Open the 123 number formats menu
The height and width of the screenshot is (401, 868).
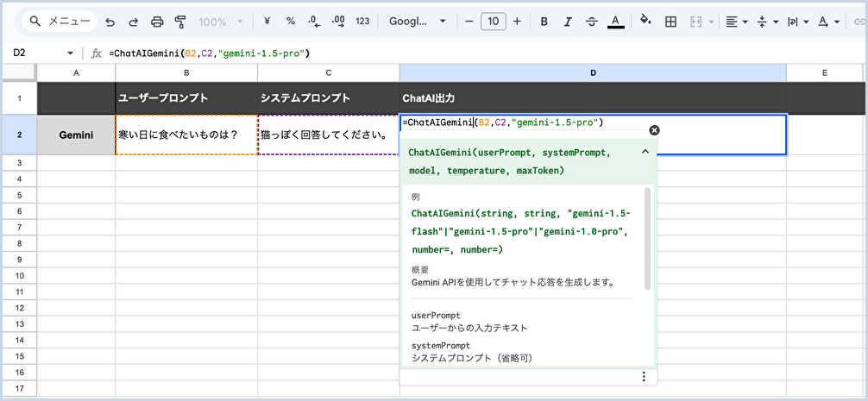[362, 22]
